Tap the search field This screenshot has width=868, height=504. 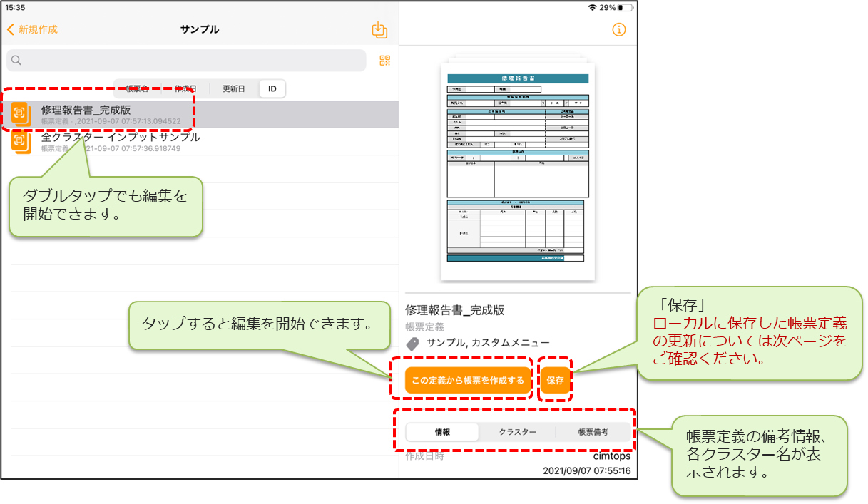tap(187, 61)
